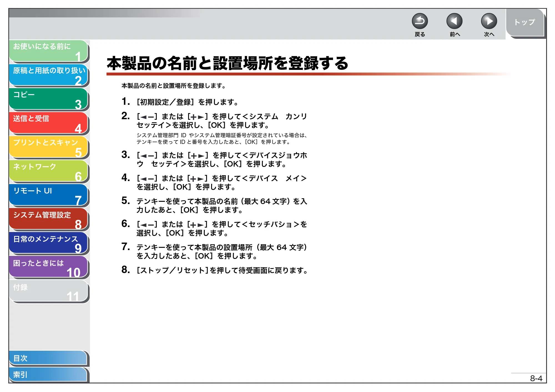Click step 1 text ［初期設定／登録］を押します

coord(188,102)
